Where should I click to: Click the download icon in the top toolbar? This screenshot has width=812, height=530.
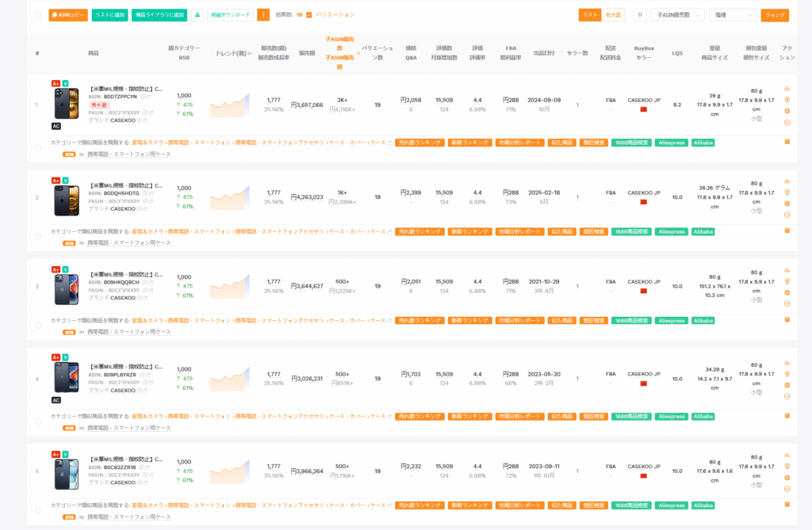(197, 15)
